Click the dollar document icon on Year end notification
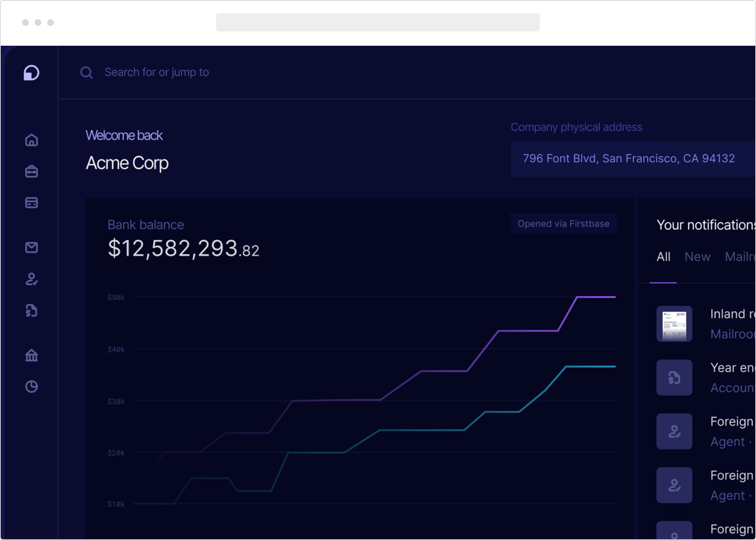756x540 pixels. tap(674, 378)
